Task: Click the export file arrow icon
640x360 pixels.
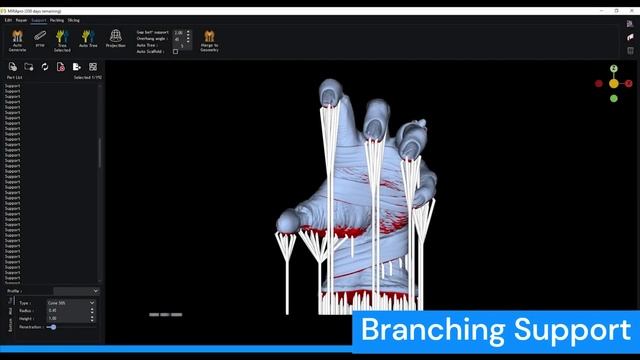Action: pos(77,67)
